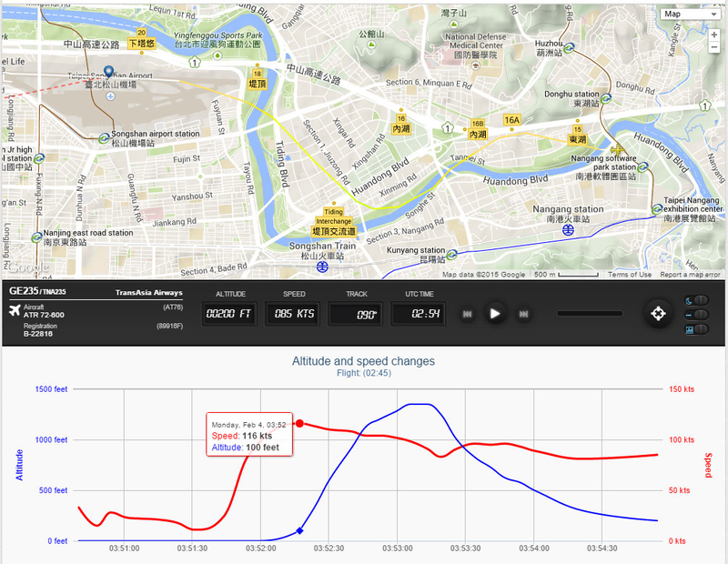Click the 公館山 mountain peak icon
The width and height of the screenshot is (728, 564).
click(x=371, y=45)
